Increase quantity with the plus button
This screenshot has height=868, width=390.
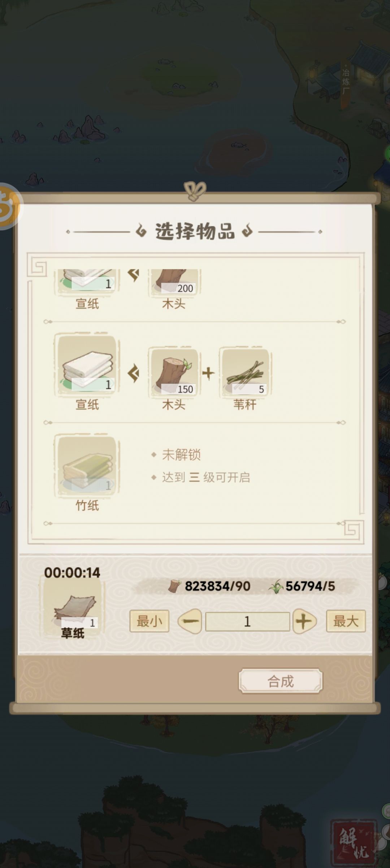point(304,621)
